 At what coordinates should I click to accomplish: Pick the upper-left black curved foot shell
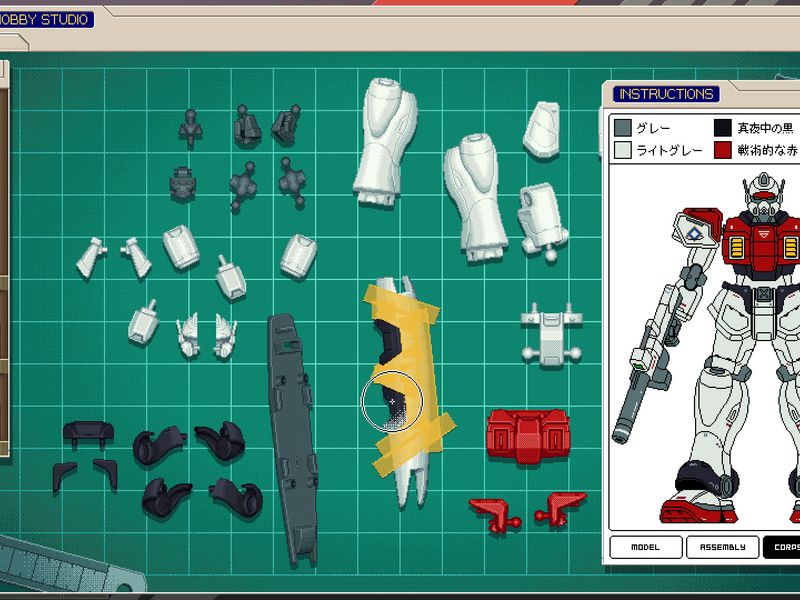tap(159, 445)
